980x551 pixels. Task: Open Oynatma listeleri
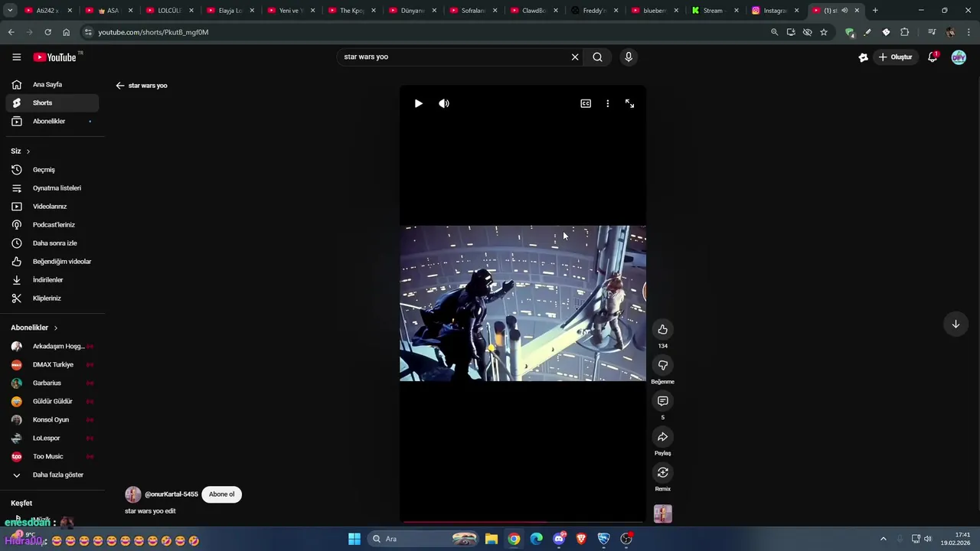tap(52, 188)
